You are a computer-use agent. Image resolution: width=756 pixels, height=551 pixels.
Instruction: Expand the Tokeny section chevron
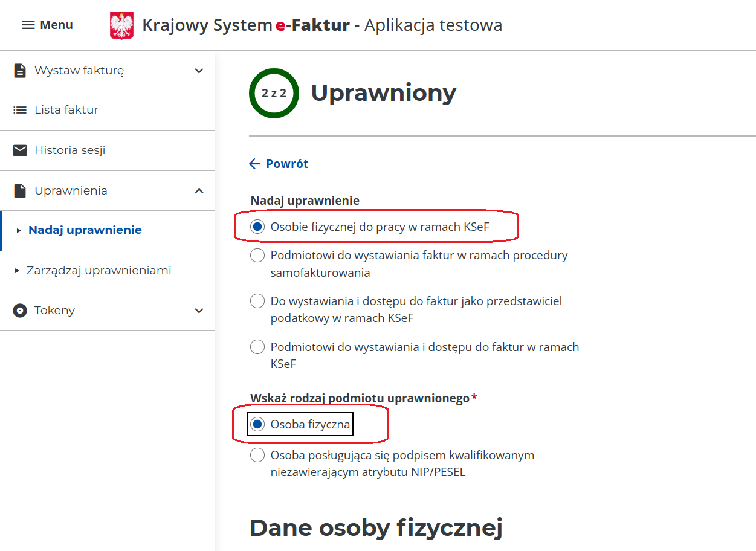(199, 311)
